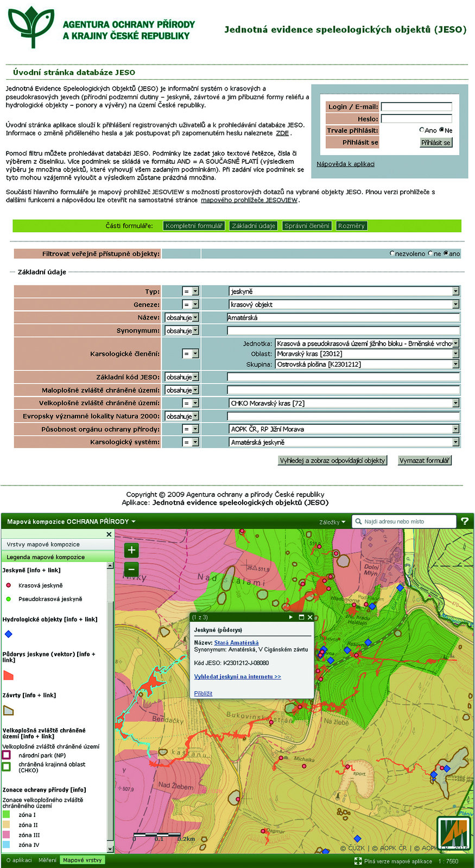Click the full-screen icon beside Plná verze mapové aplikace
The image size is (475, 868).
tap(358, 861)
